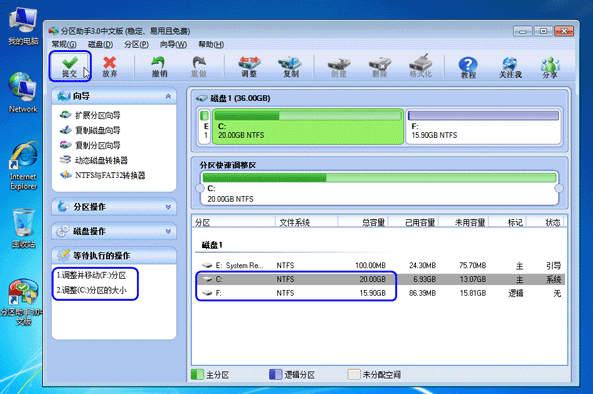Collapse the 向导 panel
Image resolution: width=593 pixels, height=394 pixels.
click(168, 96)
